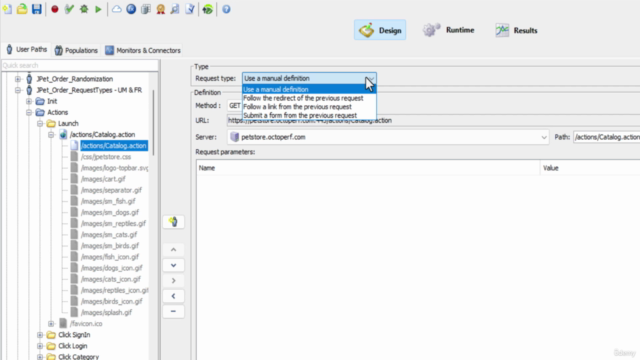Screen dimensions: 640x360
Task: Click in the Path field
Action: click(607, 137)
